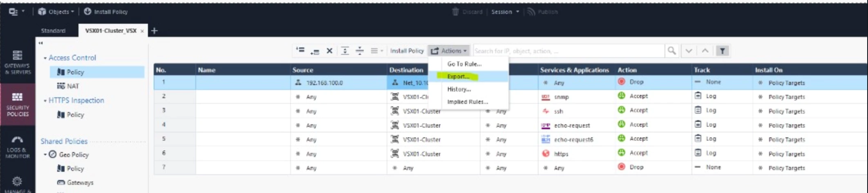
Task: Add a new policy tab with plus
Action: 154,31
